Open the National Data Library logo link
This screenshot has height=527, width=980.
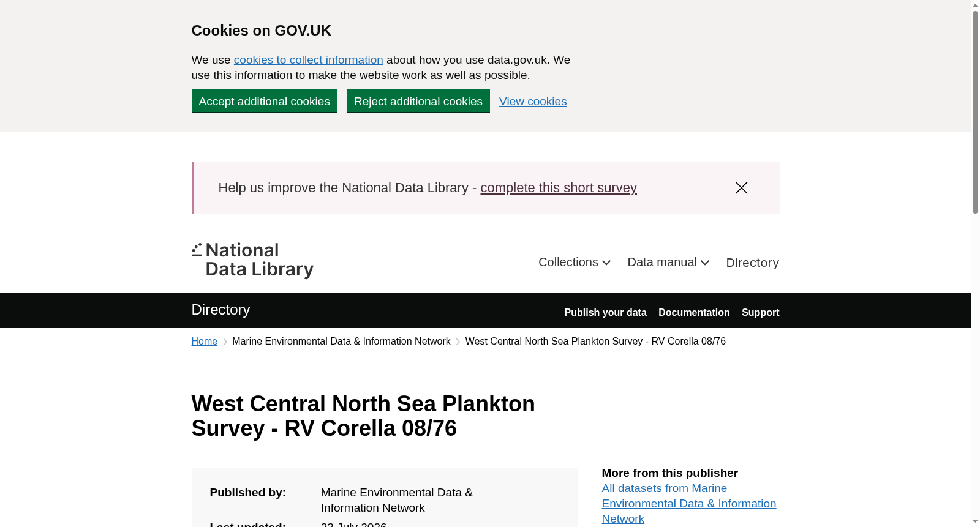[252, 260]
